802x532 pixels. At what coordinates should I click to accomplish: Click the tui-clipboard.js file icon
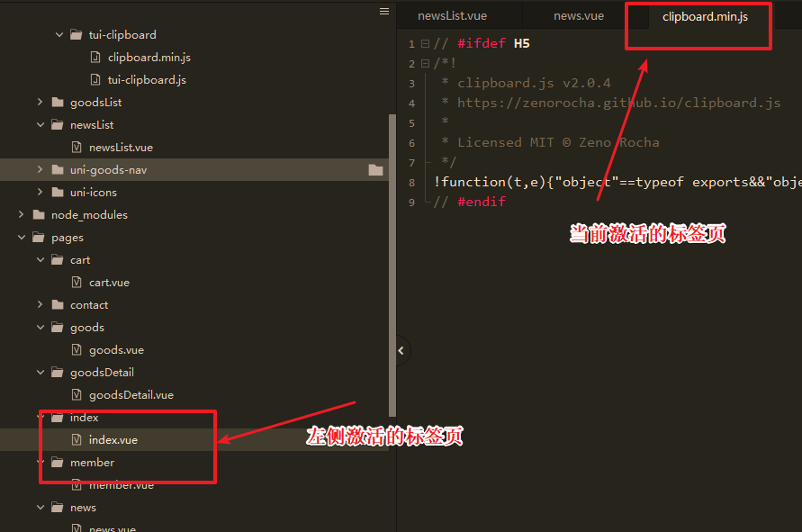point(96,80)
